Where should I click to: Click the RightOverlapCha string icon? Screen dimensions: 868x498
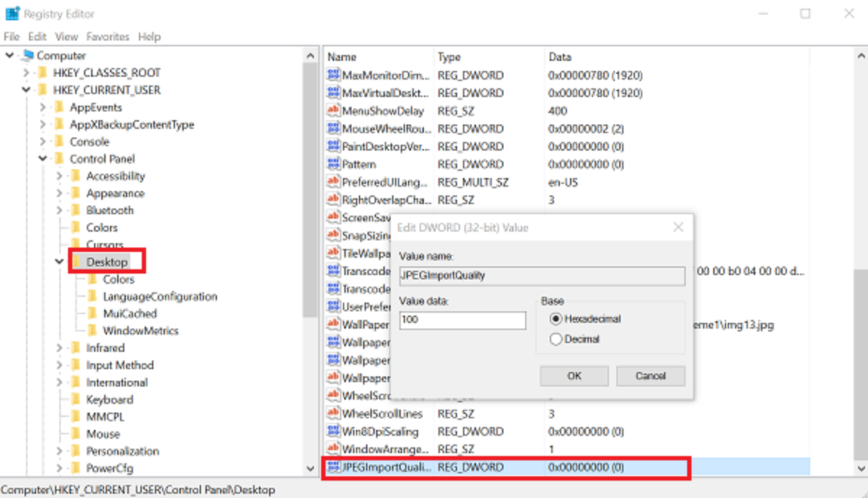tap(333, 200)
